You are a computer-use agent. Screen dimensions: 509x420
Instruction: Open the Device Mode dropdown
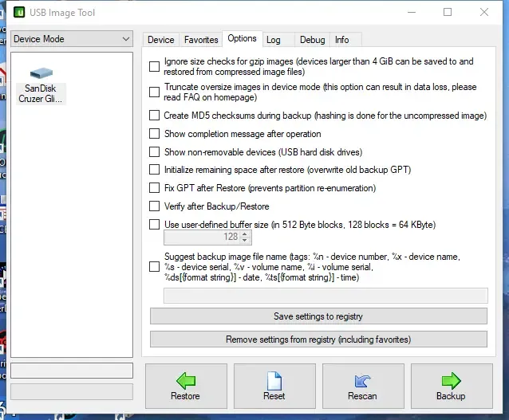(72, 39)
